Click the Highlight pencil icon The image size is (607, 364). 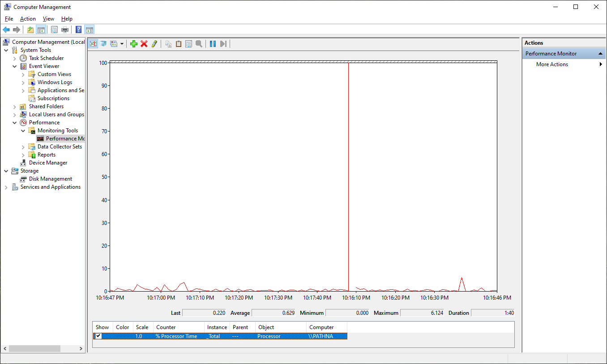[x=154, y=44]
